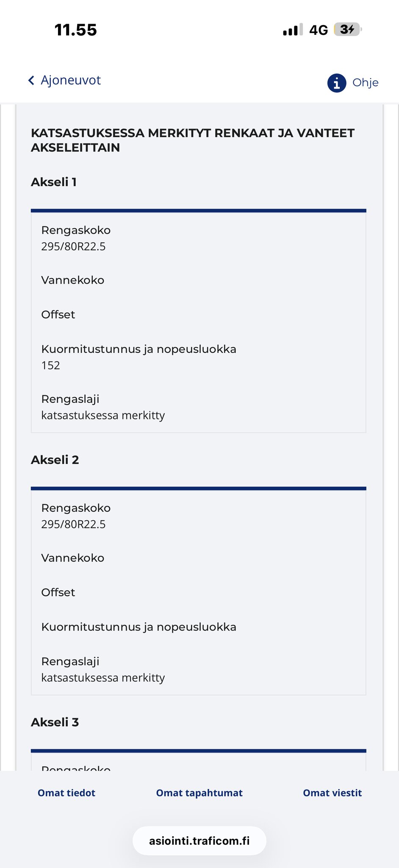Switch to Omat tiedot tab
Viewport: 399px width, 868px height.
click(x=66, y=793)
